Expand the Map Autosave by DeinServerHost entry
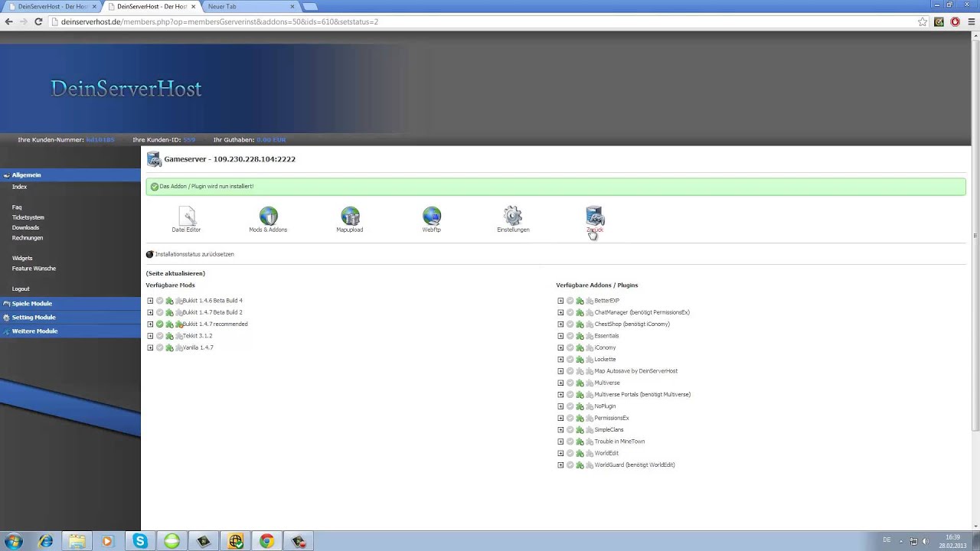980x551 pixels. (560, 371)
